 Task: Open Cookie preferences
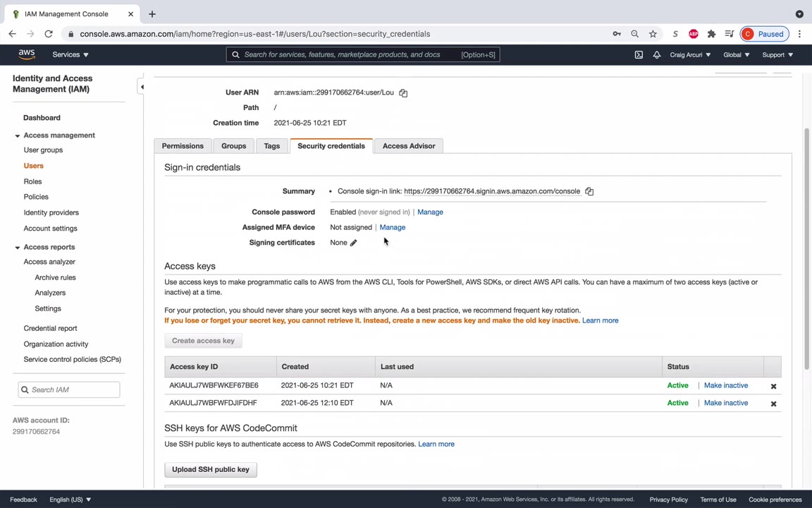(775, 500)
